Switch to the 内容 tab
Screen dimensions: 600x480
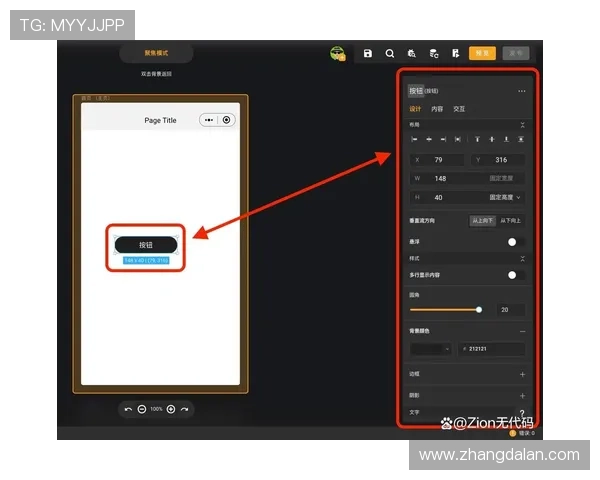click(437, 108)
